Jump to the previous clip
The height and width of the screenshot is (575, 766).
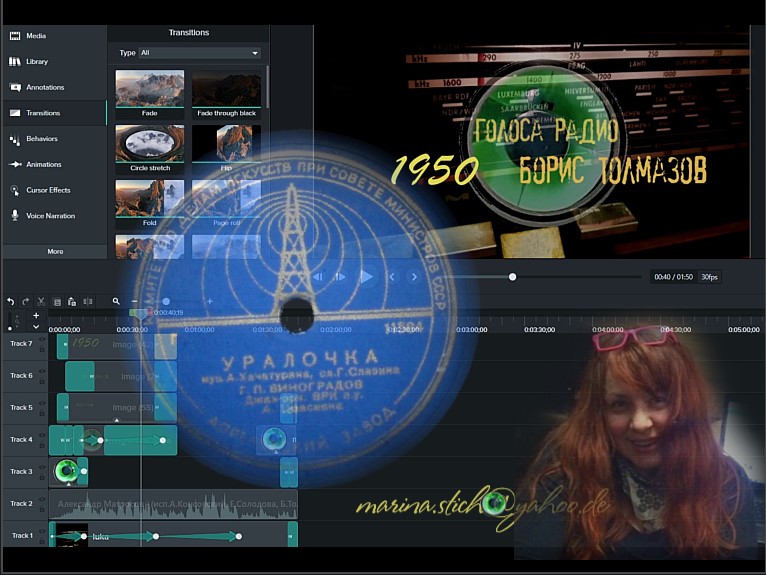tap(392, 277)
